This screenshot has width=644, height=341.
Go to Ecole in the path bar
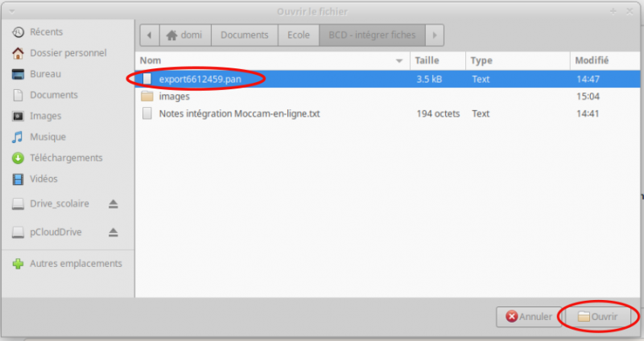[298, 35]
